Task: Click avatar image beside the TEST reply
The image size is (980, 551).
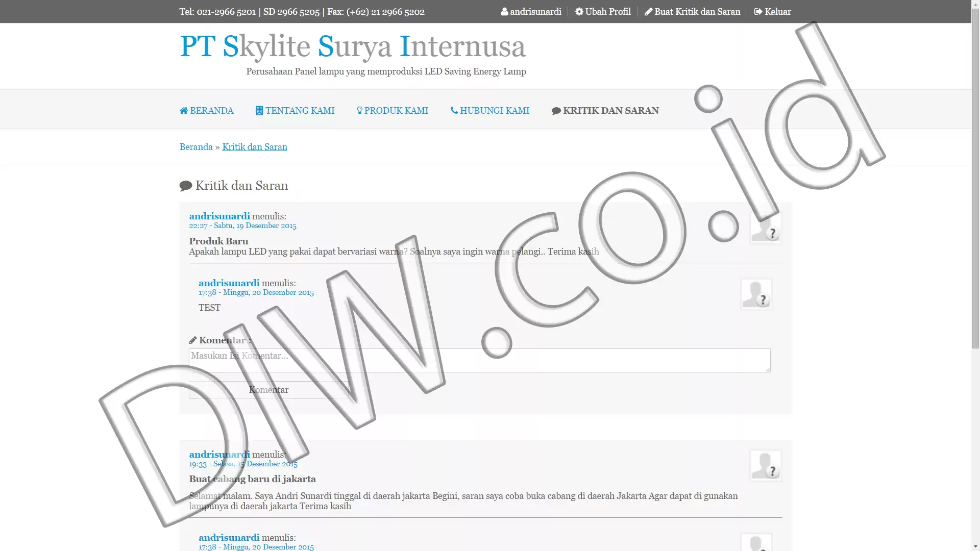Action: click(x=756, y=294)
